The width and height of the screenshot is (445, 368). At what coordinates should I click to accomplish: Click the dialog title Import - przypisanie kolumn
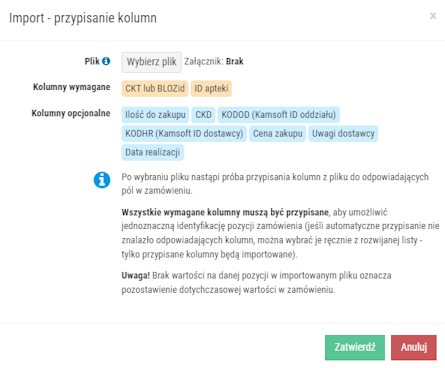[x=83, y=18]
